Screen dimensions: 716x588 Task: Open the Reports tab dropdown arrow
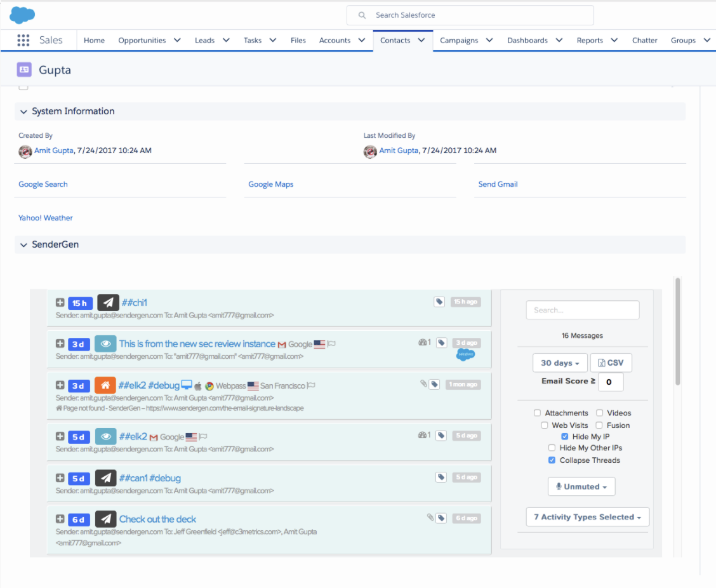tap(614, 40)
